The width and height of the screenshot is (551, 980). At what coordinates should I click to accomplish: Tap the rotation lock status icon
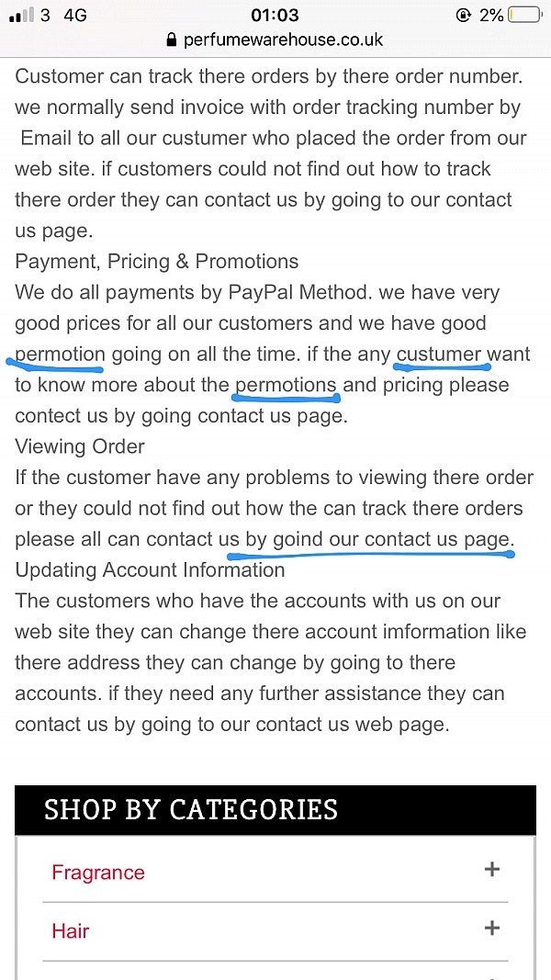point(464,15)
